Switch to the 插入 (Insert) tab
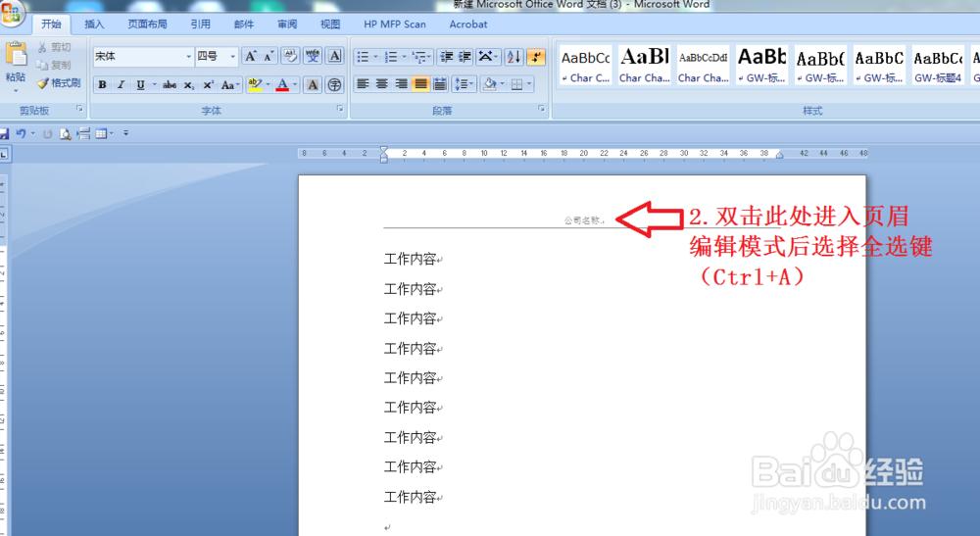The image size is (980, 536). 94,24
